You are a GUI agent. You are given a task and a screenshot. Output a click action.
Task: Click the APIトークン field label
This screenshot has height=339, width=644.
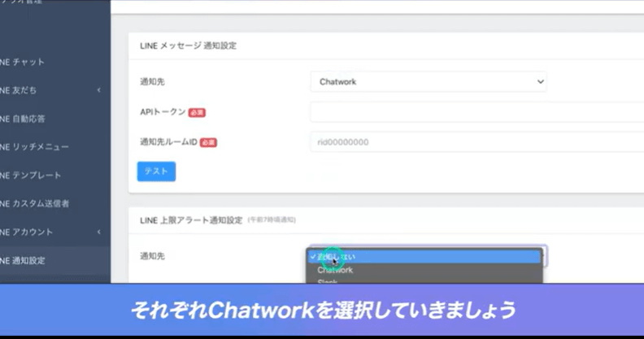163,112
